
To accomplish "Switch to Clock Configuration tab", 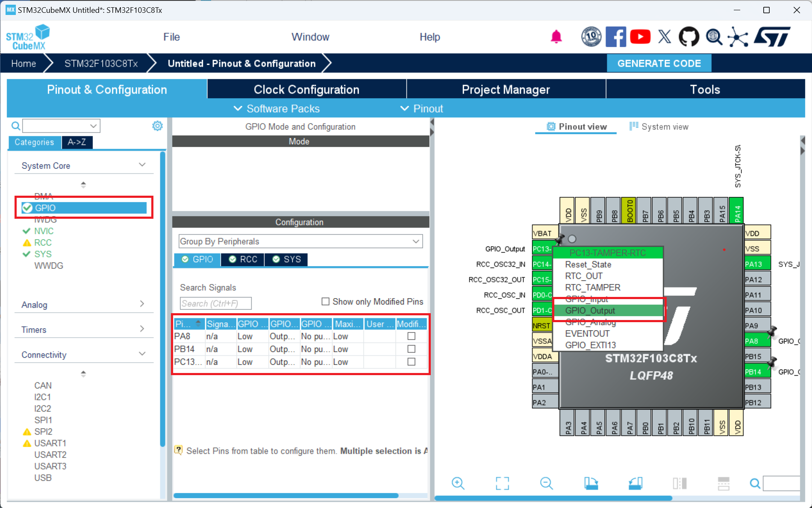I will pyautogui.click(x=306, y=89).
